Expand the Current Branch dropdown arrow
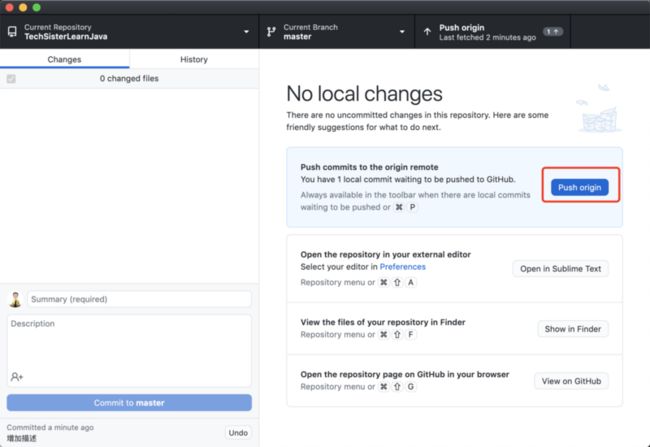The height and width of the screenshot is (447, 650). (402, 32)
